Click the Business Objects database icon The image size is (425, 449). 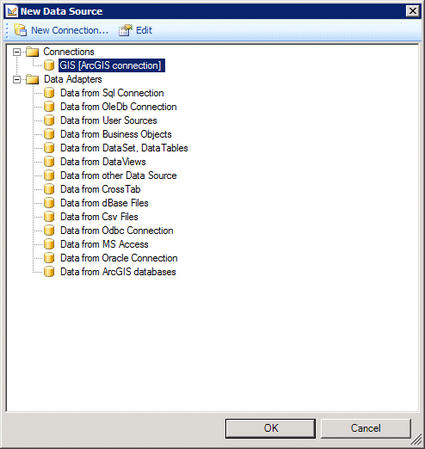[49, 134]
